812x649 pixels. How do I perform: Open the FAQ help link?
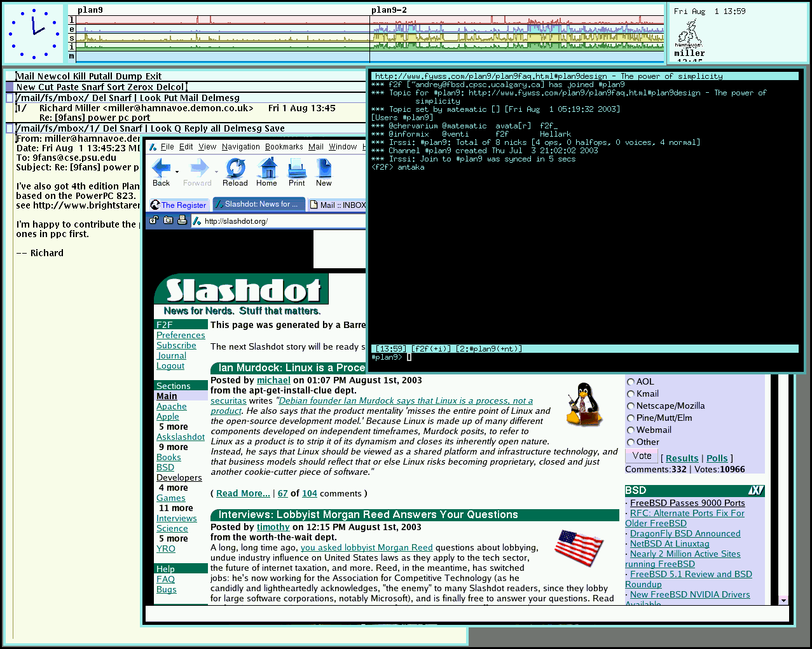165,579
